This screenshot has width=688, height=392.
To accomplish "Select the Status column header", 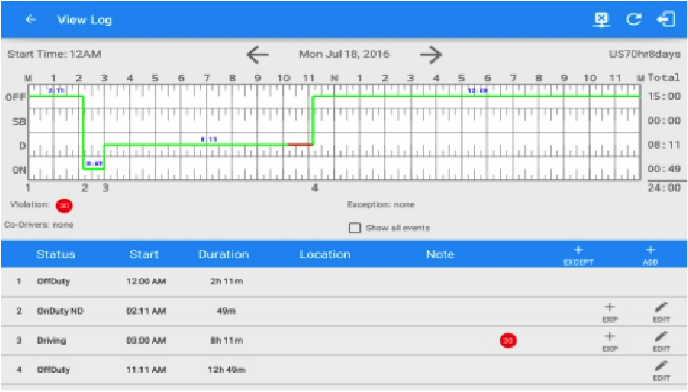I will coord(56,254).
